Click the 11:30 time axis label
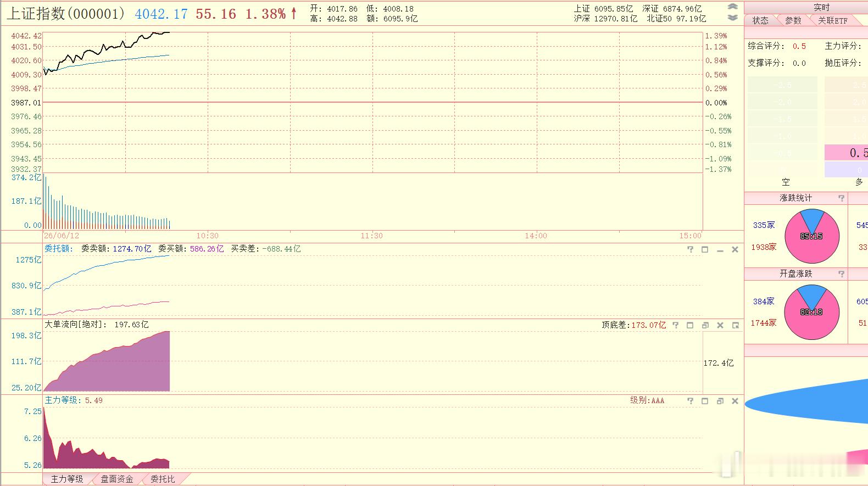 tap(371, 236)
